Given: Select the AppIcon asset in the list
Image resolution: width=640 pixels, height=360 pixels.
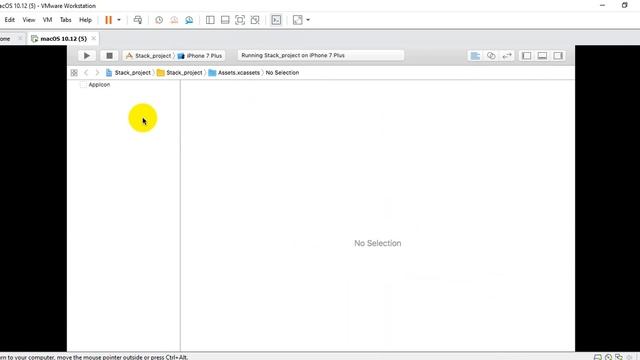Looking at the screenshot, I should [95, 84].
